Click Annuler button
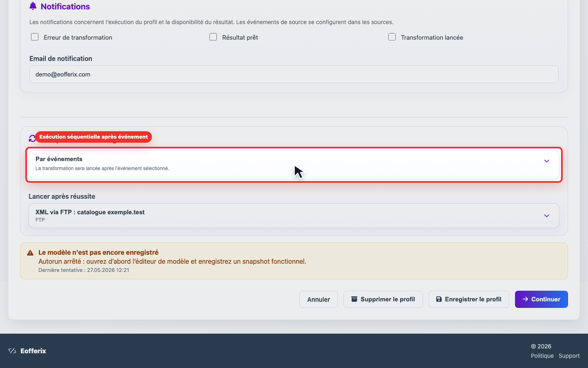This screenshot has width=588, height=368. [x=318, y=299]
